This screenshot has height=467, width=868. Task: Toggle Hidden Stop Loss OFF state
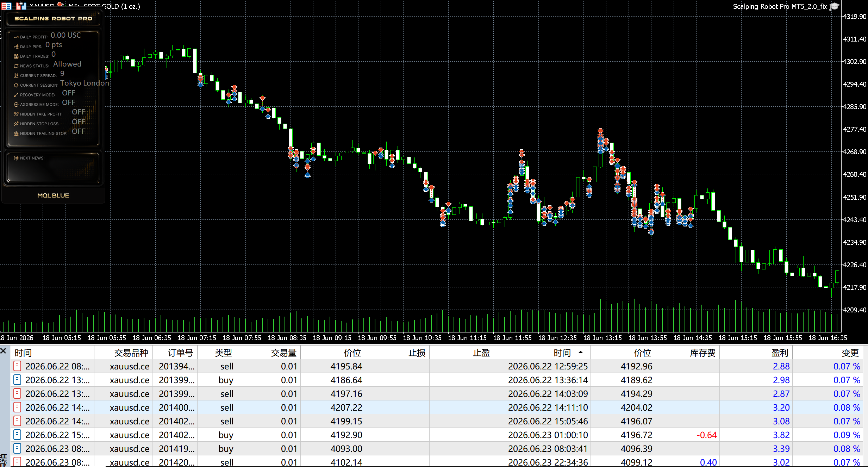(x=79, y=122)
